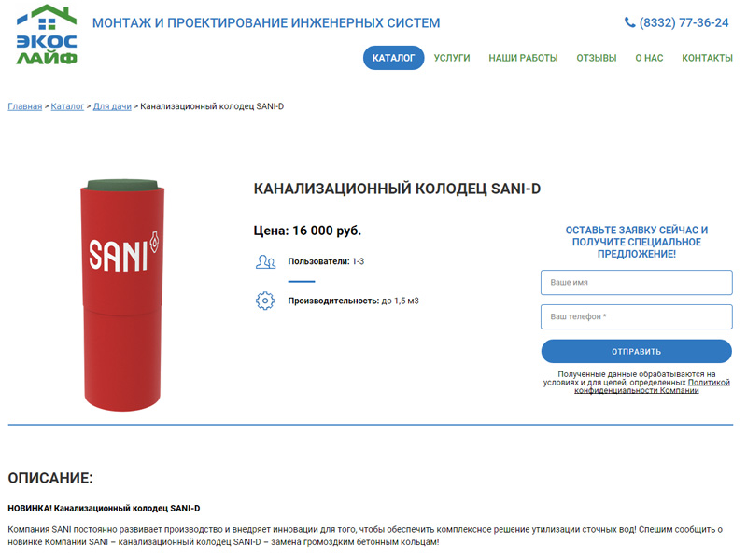This screenshot has width=747, height=560.
Task: Click the Экос Лайф house logo
Action: tap(47, 35)
